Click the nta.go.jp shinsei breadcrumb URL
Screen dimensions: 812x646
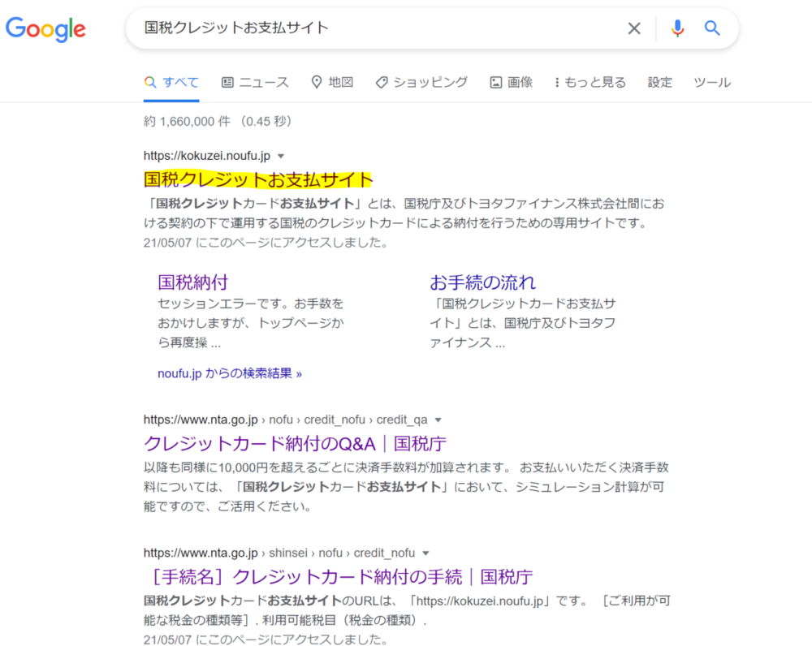click(x=279, y=553)
